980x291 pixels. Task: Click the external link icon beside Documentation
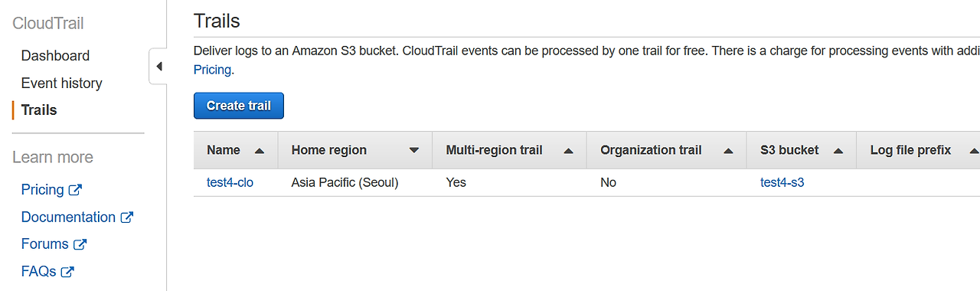(127, 217)
